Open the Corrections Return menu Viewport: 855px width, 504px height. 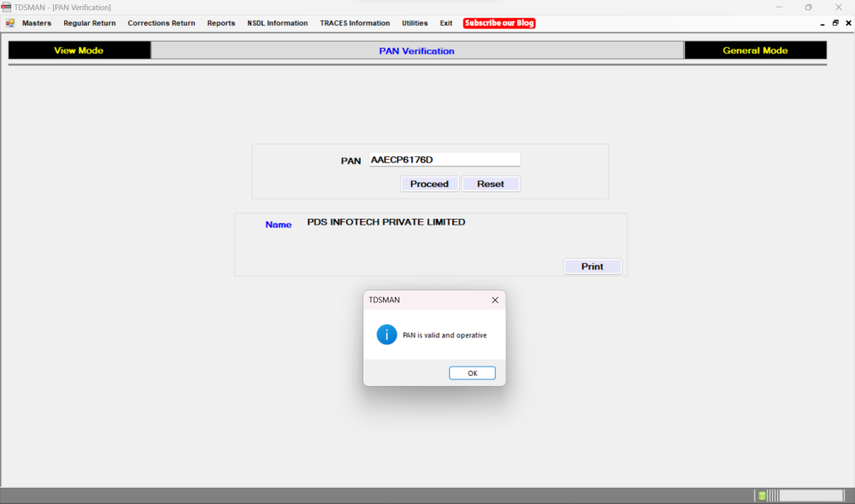pyautogui.click(x=162, y=23)
